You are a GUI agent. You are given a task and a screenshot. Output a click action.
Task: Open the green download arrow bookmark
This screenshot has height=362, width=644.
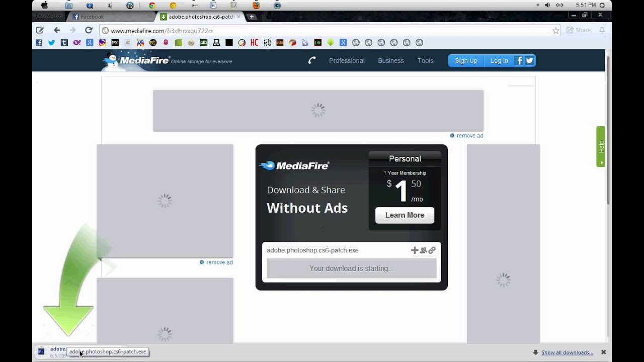coord(331,43)
